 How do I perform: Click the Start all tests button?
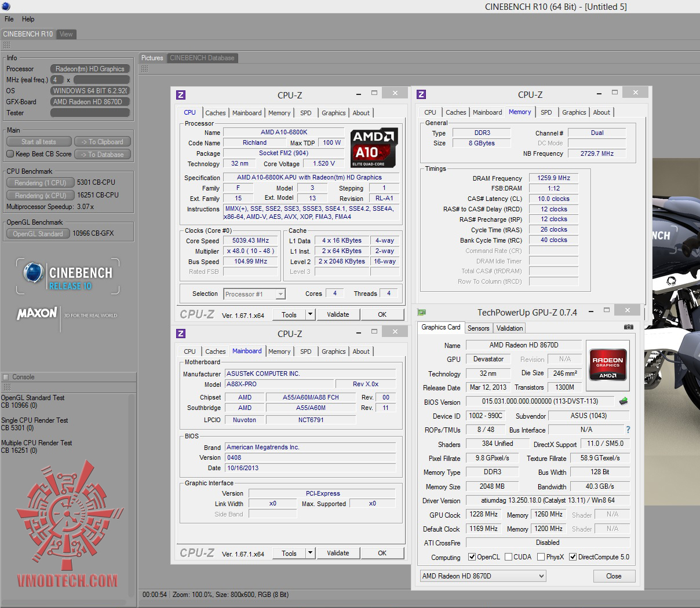click(39, 142)
